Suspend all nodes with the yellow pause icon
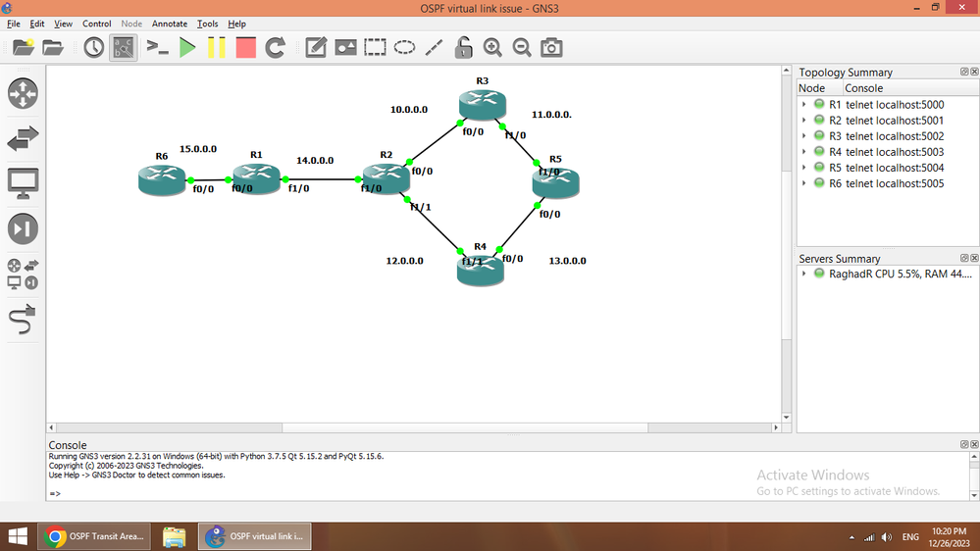980x551 pixels. tap(216, 47)
